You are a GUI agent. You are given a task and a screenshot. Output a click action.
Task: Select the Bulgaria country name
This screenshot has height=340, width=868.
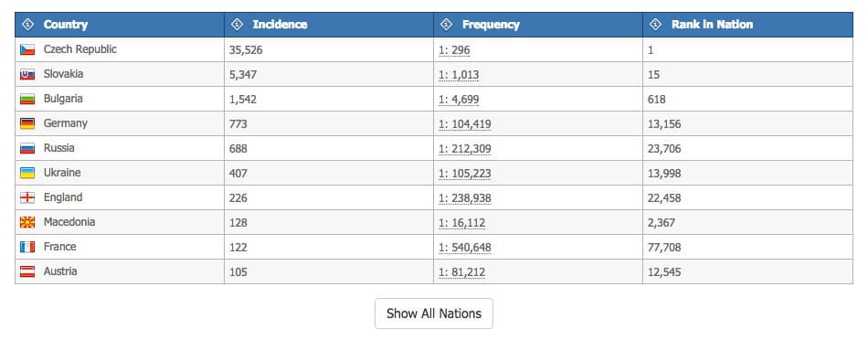pos(63,99)
